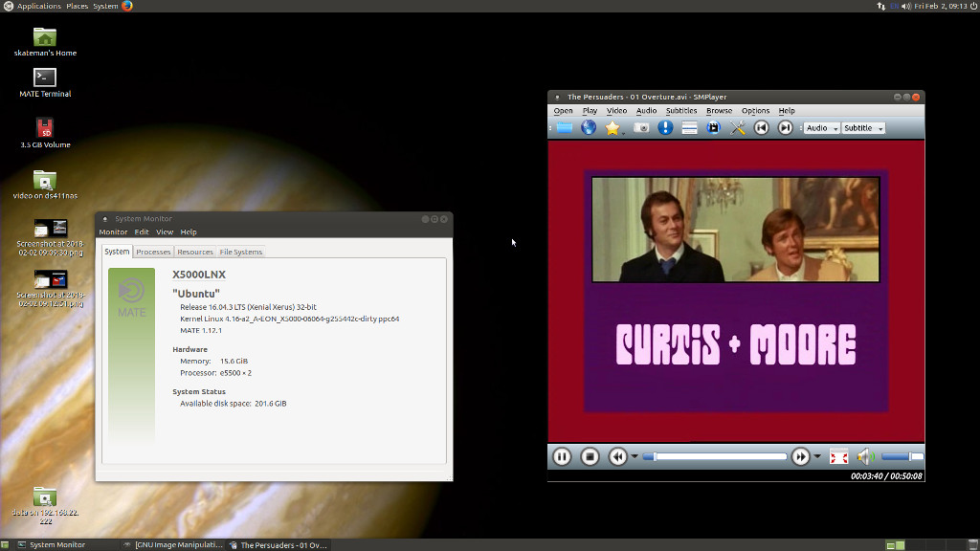Screen dimensions: 980x551
Task: Rewind the video with the backward button
Action: (x=617, y=456)
